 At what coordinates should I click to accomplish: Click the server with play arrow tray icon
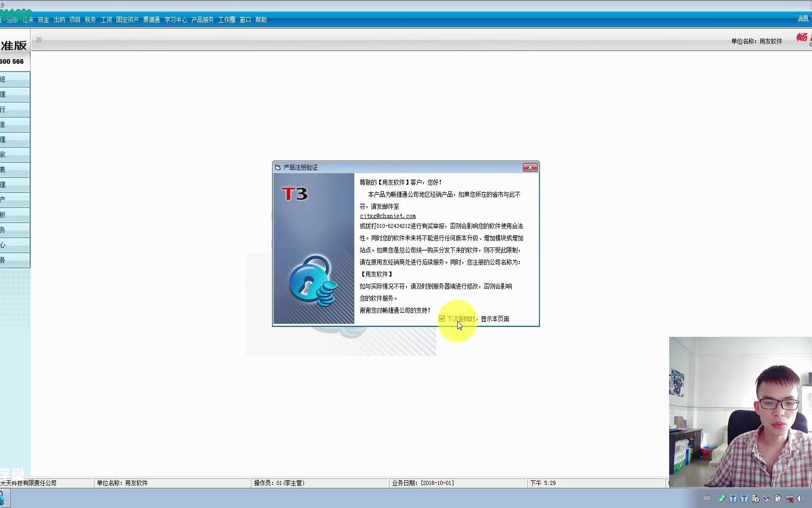(x=756, y=499)
